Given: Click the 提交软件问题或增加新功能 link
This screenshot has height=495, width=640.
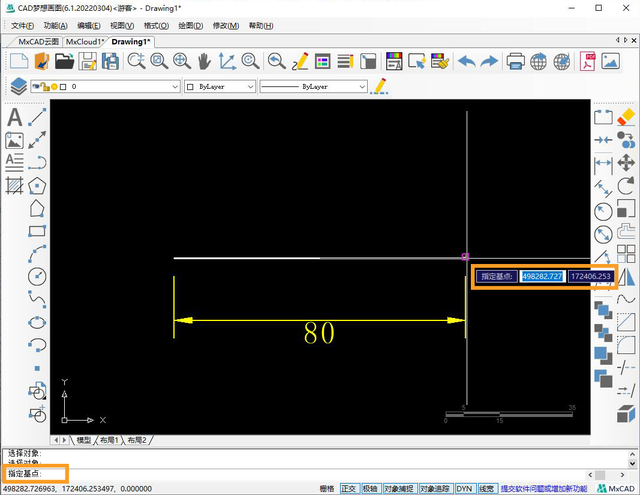Looking at the screenshot, I should tap(544, 488).
